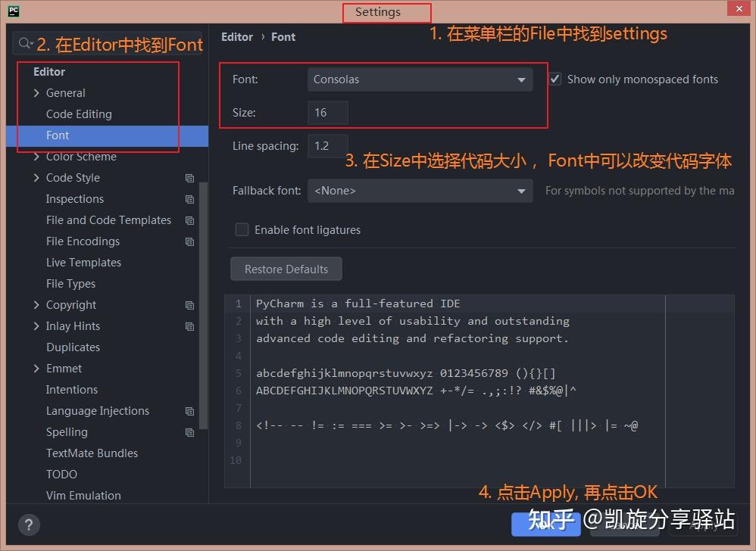This screenshot has height=551, width=756.
Task: Expand the Inlay Hints section
Action: [x=36, y=325]
